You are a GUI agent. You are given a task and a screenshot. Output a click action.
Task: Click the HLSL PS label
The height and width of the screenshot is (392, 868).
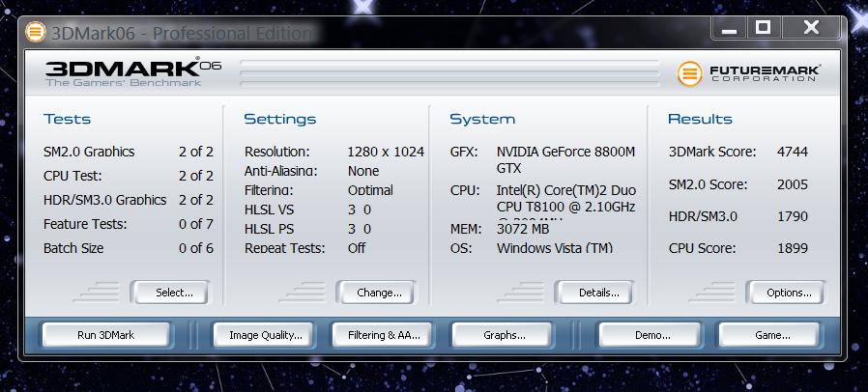tap(269, 229)
